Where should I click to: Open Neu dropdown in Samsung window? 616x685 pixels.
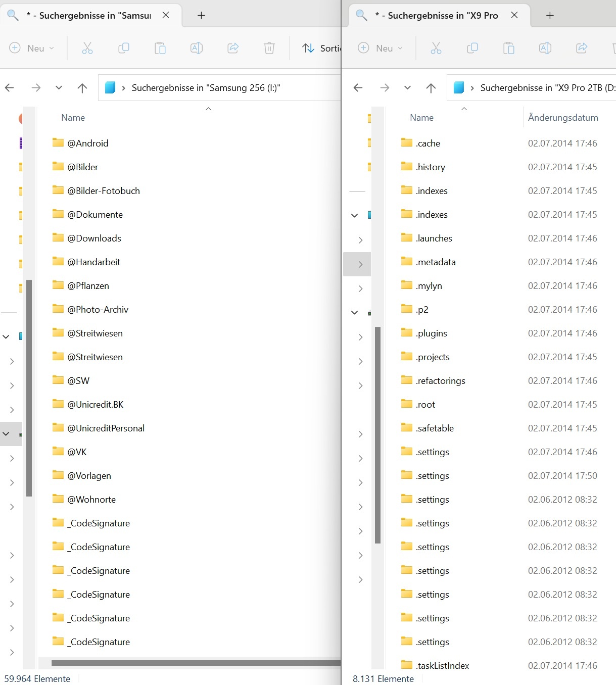point(32,48)
